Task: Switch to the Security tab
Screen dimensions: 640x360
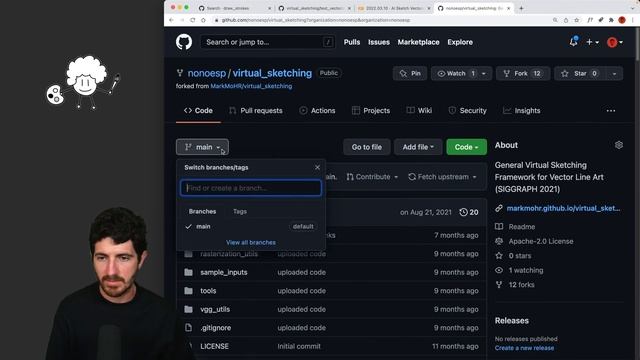Action: point(468,111)
